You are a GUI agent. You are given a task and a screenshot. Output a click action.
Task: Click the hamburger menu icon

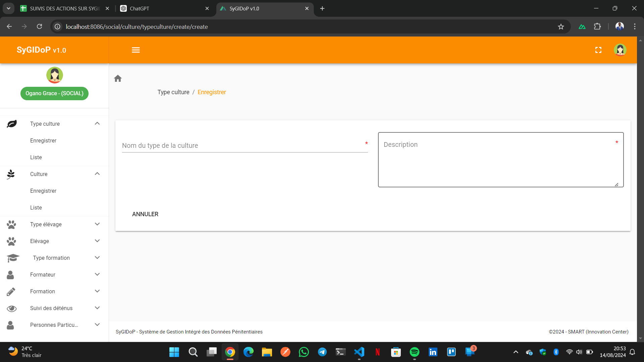pyautogui.click(x=136, y=50)
